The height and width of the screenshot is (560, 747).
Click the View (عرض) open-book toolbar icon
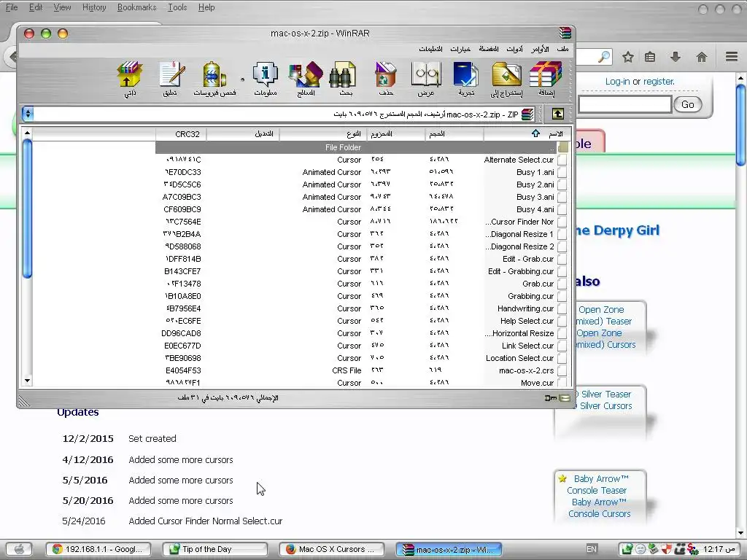(426, 79)
